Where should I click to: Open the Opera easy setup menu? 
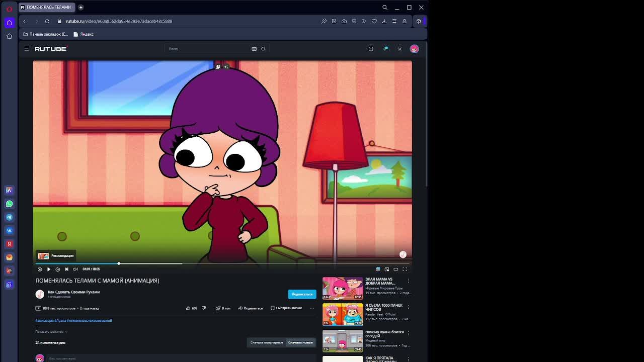click(x=394, y=21)
